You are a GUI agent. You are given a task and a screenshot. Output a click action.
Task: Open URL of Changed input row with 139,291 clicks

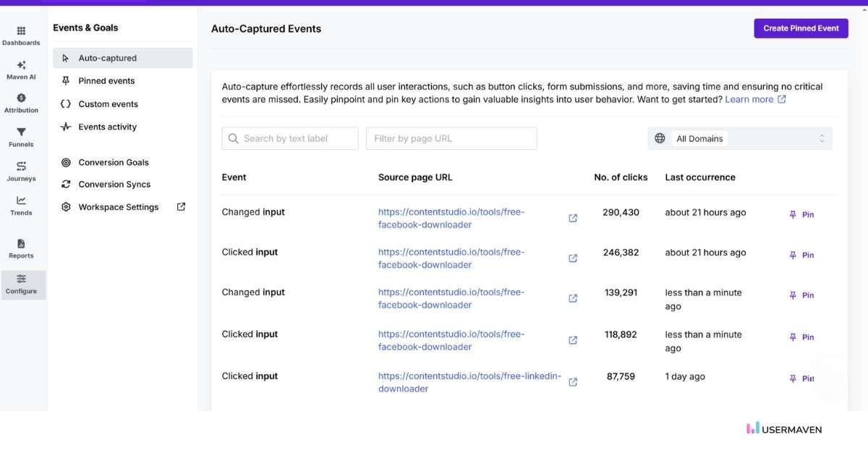point(451,298)
